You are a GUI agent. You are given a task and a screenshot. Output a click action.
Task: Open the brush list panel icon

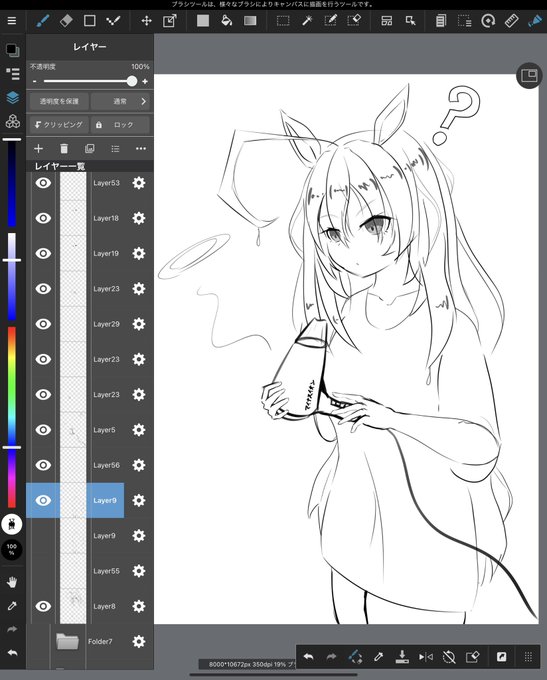click(13, 74)
